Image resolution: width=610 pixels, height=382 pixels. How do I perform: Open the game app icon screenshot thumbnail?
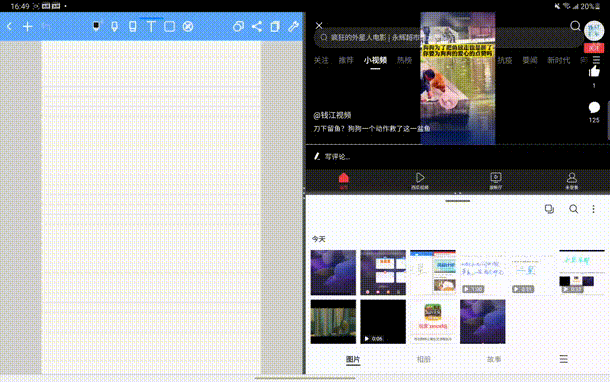[433, 322]
